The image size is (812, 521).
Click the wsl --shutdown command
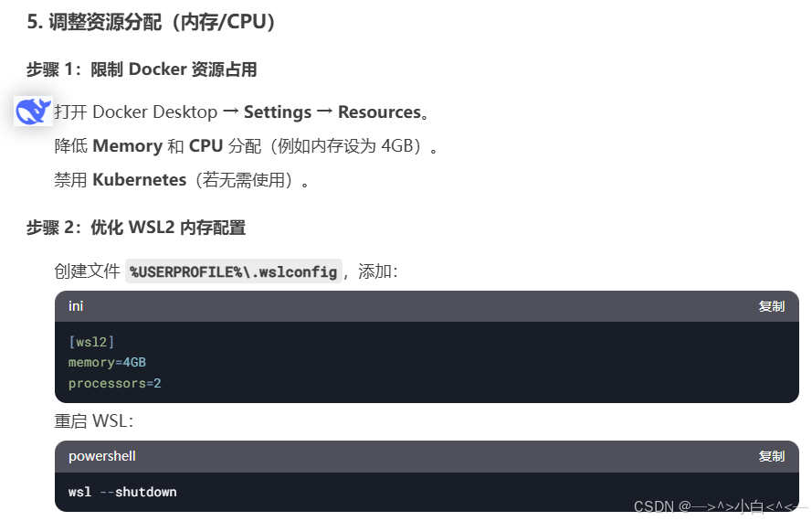122,492
